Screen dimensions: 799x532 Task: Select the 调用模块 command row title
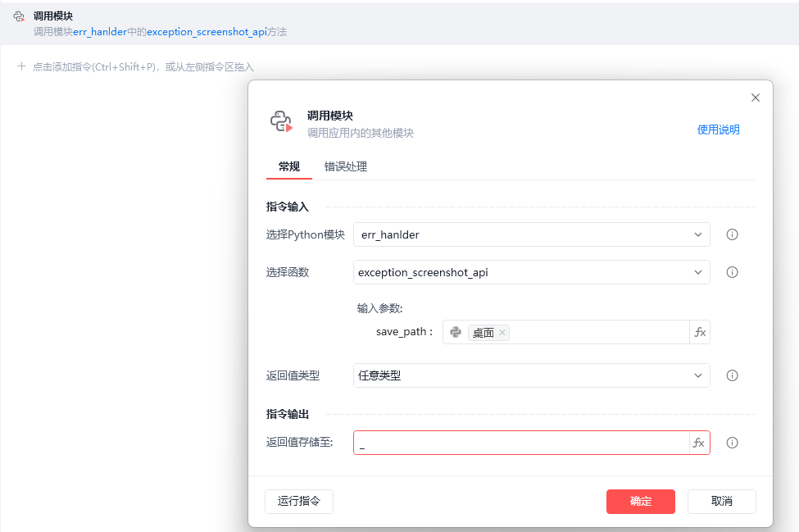coord(53,16)
